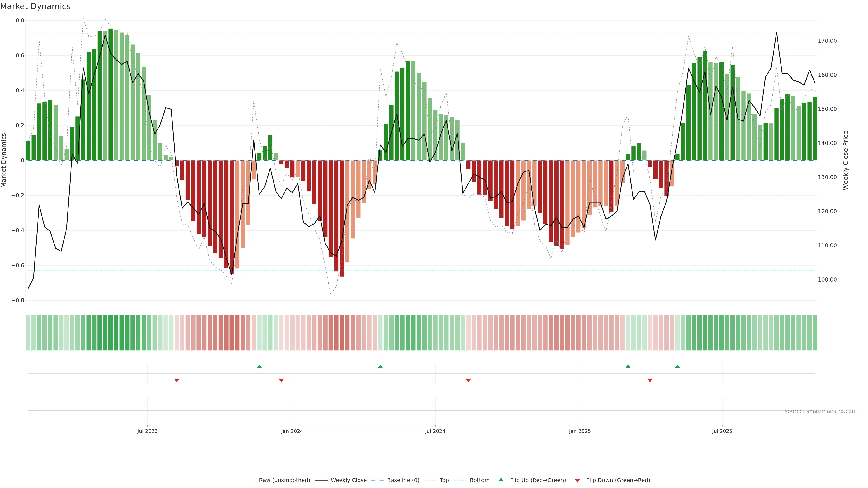The width and height of the screenshot is (868, 488).
Task: Click the first red flip-down triangle marker
Action: (177, 380)
